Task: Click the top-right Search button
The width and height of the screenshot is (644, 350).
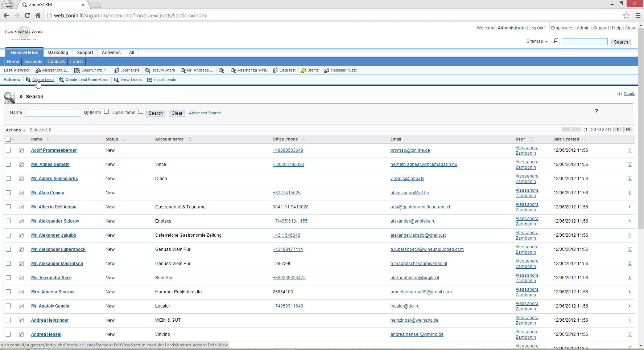Action: pos(621,42)
